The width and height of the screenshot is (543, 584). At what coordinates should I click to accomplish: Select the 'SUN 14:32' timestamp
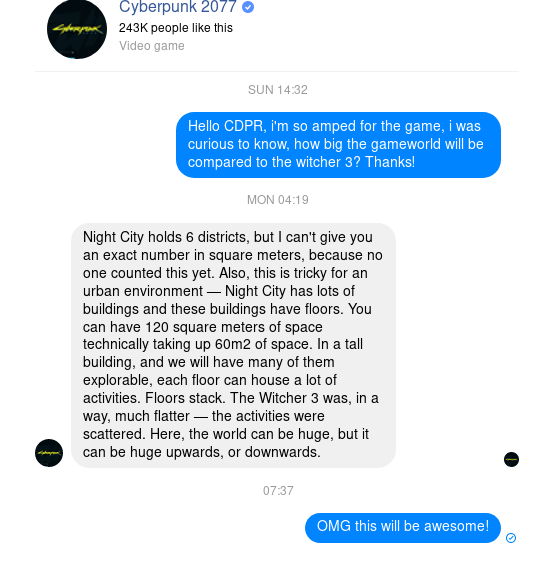coord(277,90)
